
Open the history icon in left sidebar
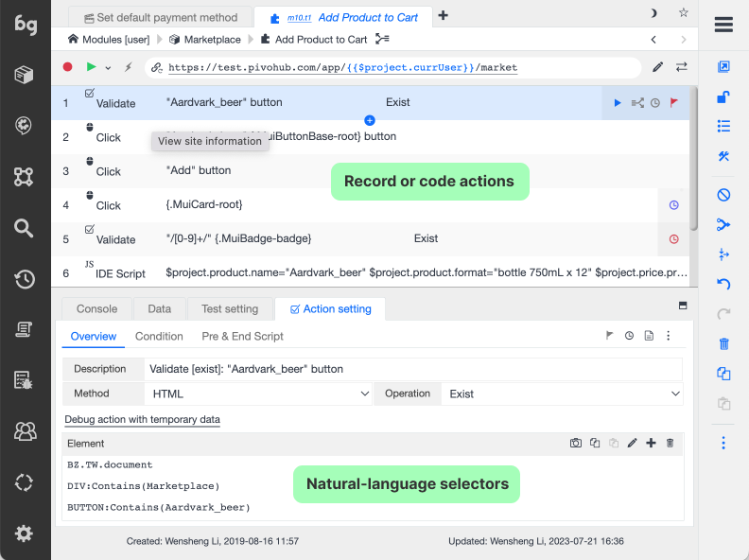tap(25, 279)
